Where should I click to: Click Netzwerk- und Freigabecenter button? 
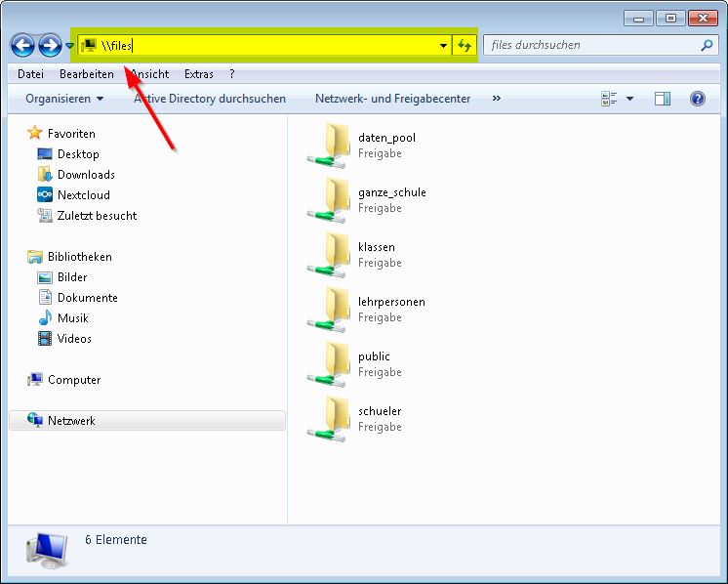tap(392, 99)
